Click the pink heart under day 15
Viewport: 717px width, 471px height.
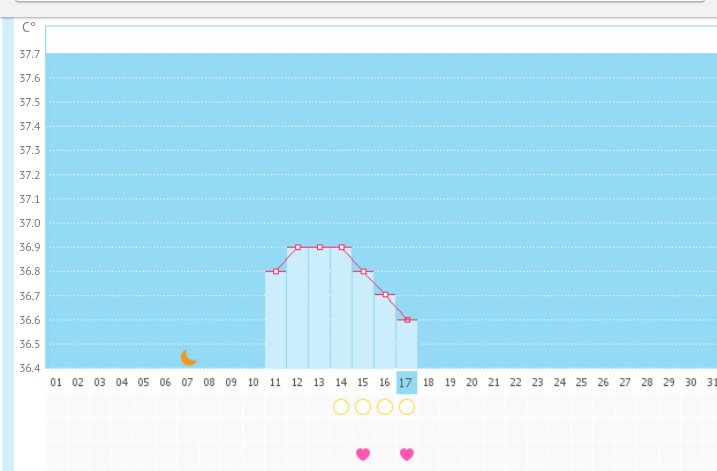[363, 454]
